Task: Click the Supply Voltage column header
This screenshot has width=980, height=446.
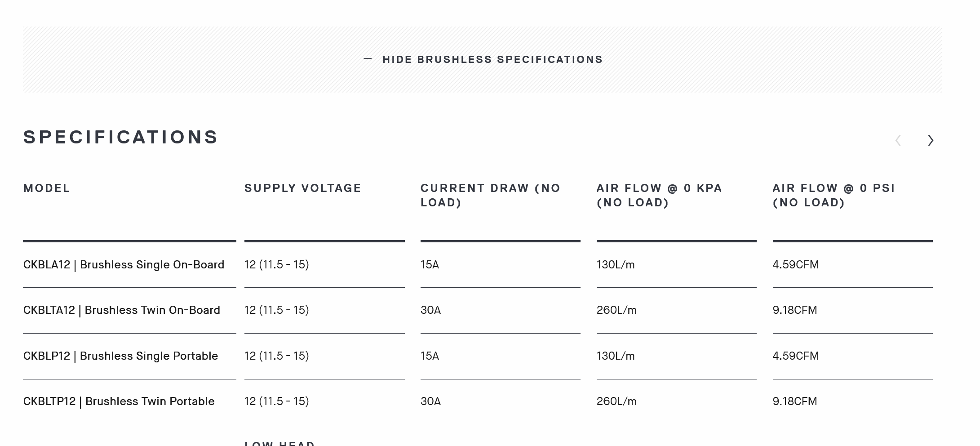Action: [303, 188]
